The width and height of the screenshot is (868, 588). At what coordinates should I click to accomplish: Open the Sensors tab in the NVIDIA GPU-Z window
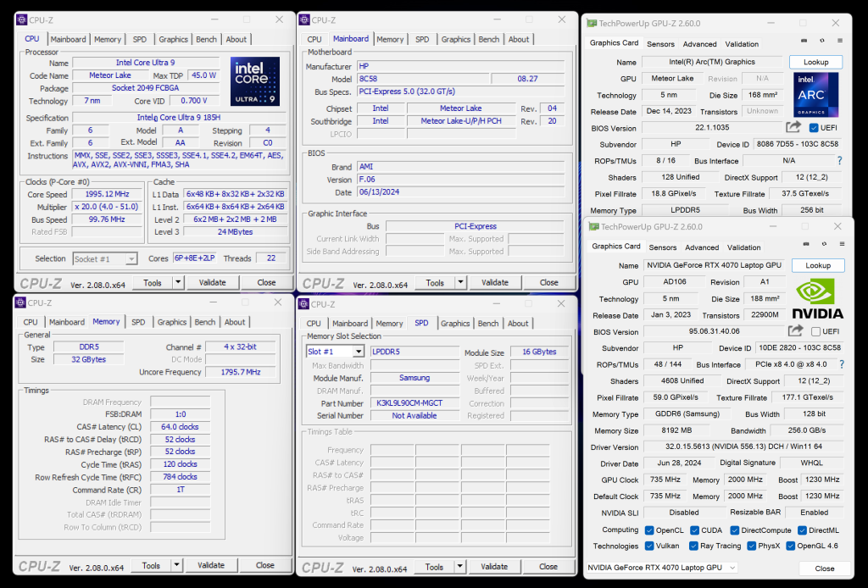coord(663,247)
